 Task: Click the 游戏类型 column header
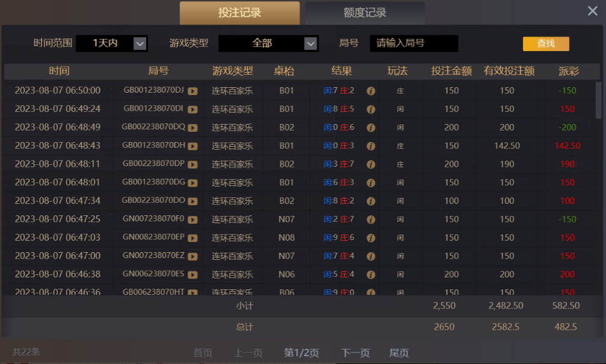(232, 71)
